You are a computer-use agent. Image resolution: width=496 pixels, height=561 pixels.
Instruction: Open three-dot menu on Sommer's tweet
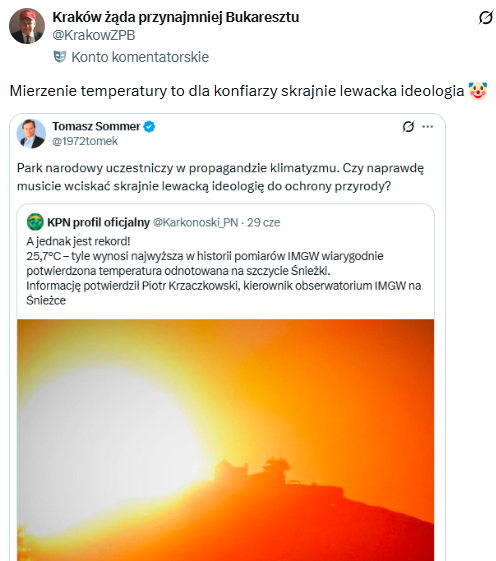[428, 126]
